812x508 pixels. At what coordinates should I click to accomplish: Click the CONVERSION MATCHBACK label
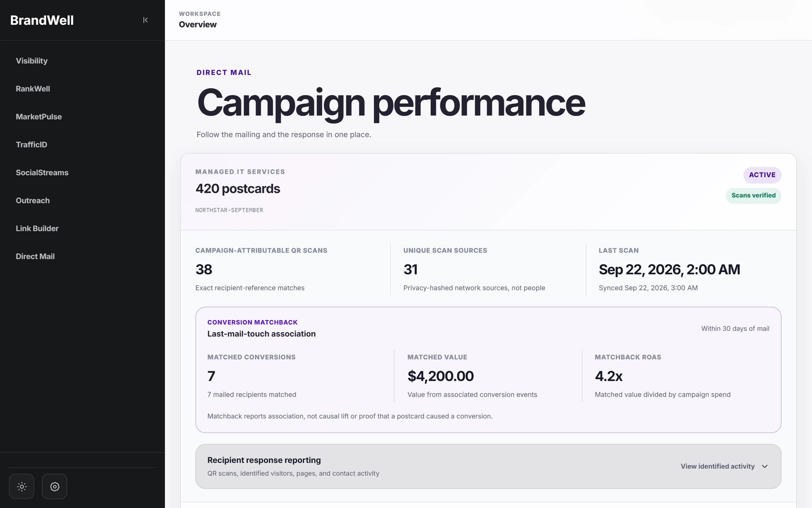coord(252,322)
